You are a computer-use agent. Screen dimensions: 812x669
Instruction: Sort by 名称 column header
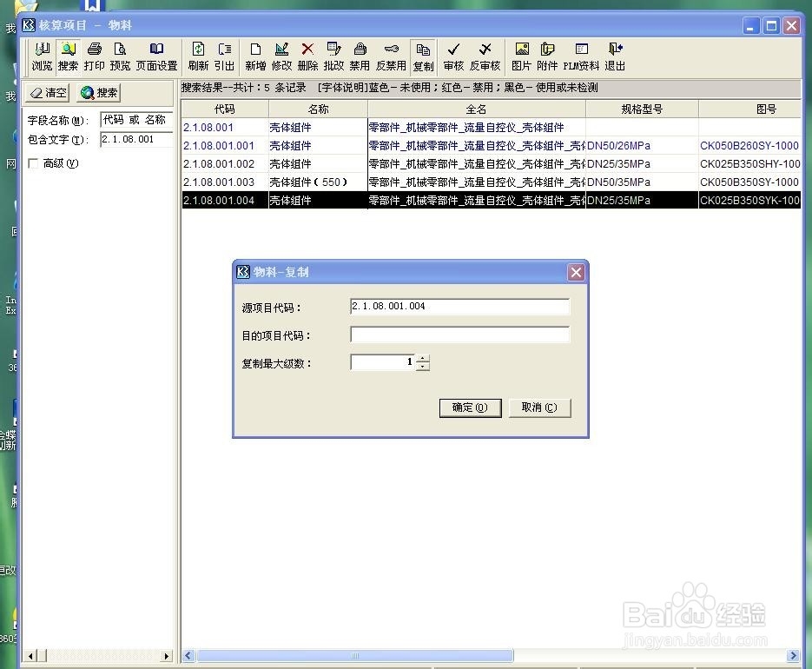tap(318, 109)
